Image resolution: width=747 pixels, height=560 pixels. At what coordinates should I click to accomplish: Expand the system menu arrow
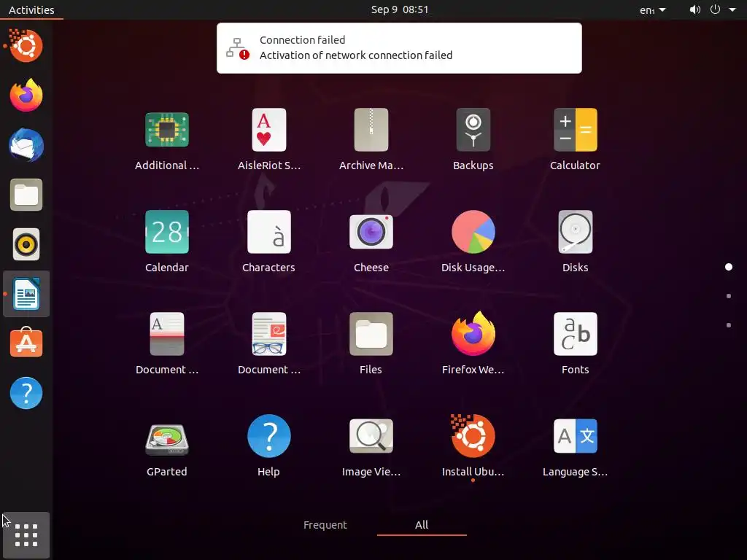732,9
